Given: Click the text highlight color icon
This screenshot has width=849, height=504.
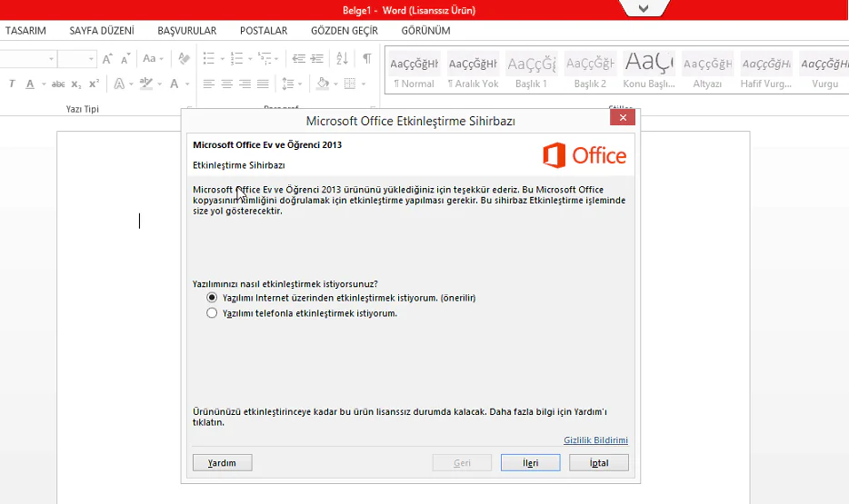Looking at the screenshot, I should pos(145,84).
